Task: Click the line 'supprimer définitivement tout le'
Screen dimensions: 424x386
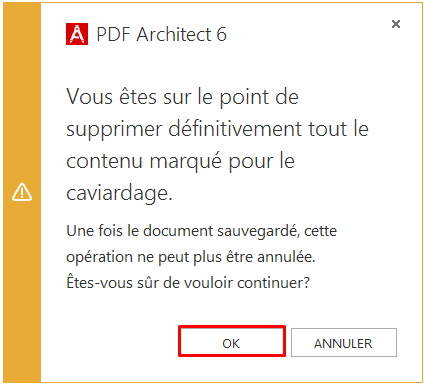Action: click(x=217, y=129)
